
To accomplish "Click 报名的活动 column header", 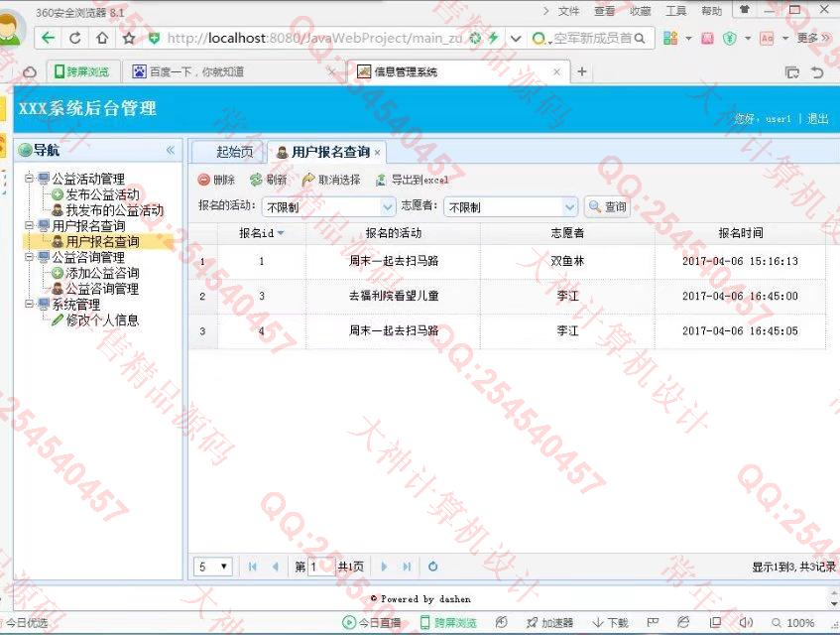I will point(393,233).
